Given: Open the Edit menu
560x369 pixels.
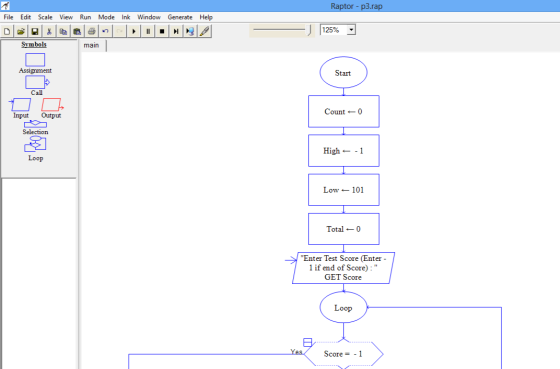Looking at the screenshot, I should point(25,17).
